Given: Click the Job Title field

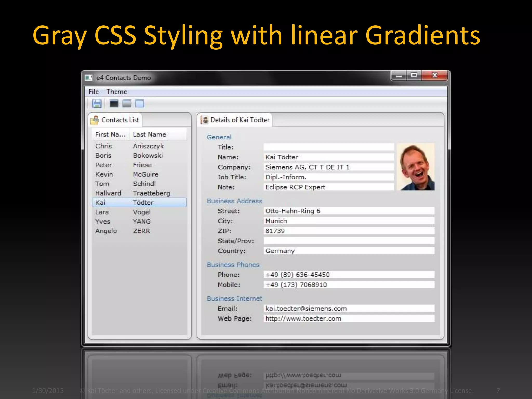Looking at the screenshot, I should pyautogui.click(x=329, y=177).
